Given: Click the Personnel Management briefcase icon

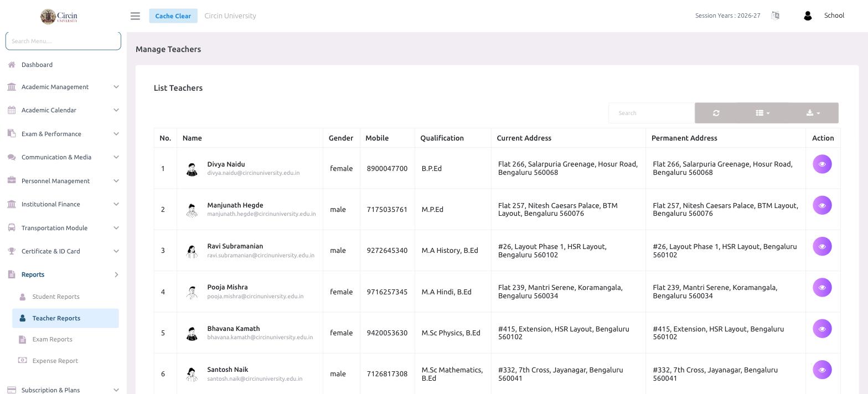Looking at the screenshot, I should click(x=12, y=180).
